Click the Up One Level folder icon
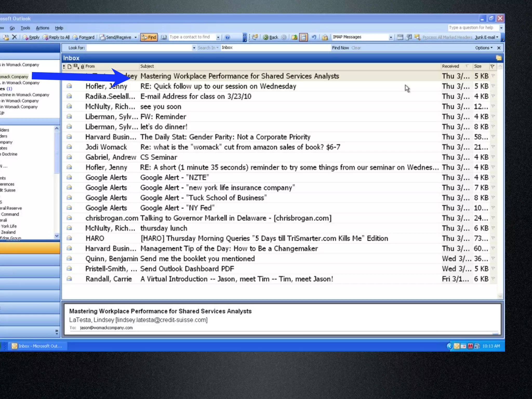Image resolution: width=532 pixels, height=399 pixels. pyautogui.click(x=295, y=37)
